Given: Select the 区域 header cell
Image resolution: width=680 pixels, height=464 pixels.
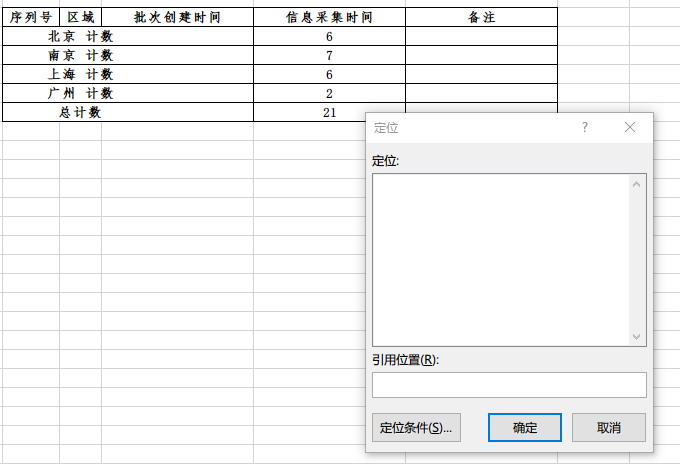Looking at the screenshot, I should tap(81, 17).
